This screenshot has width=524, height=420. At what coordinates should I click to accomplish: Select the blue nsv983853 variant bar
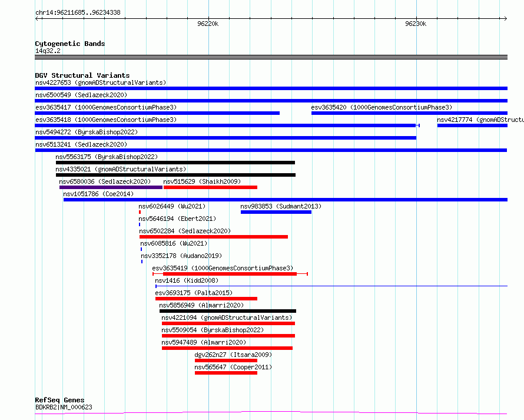click(x=276, y=212)
